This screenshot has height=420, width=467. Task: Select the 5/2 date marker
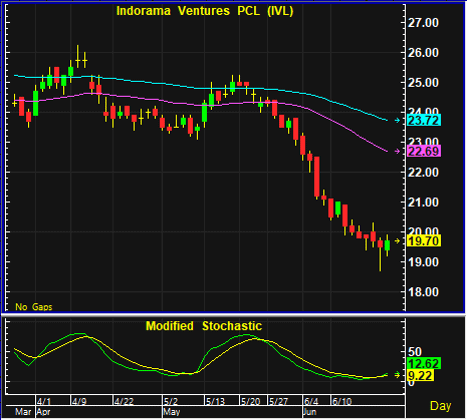(x=171, y=401)
